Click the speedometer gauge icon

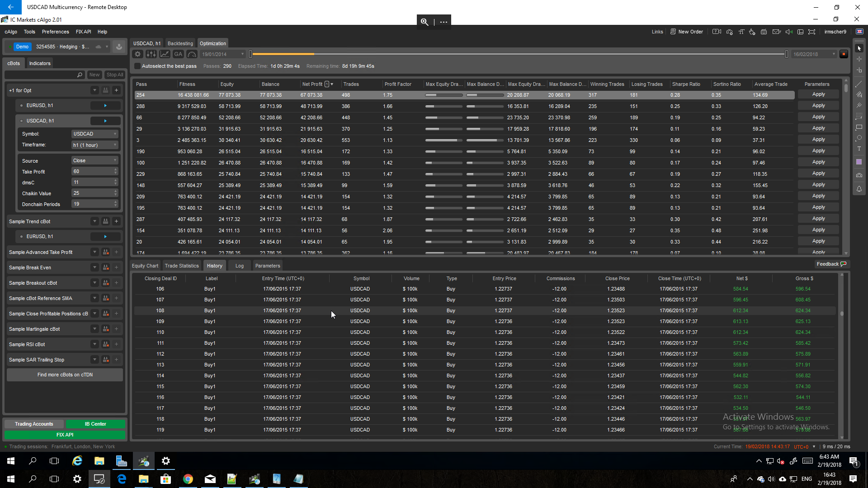(192, 54)
